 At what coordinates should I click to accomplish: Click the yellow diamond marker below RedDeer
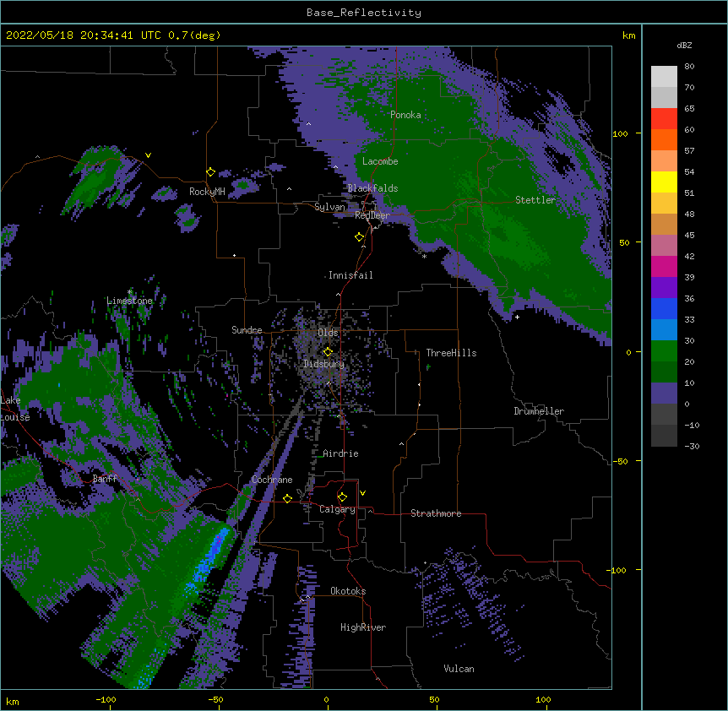tap(359, 237)
